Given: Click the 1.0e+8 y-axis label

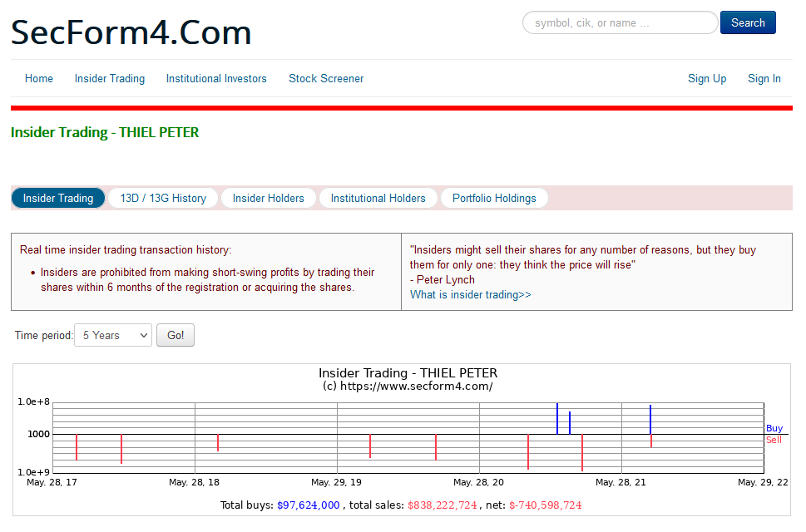Looking at the screenshot, I should 34,401.
